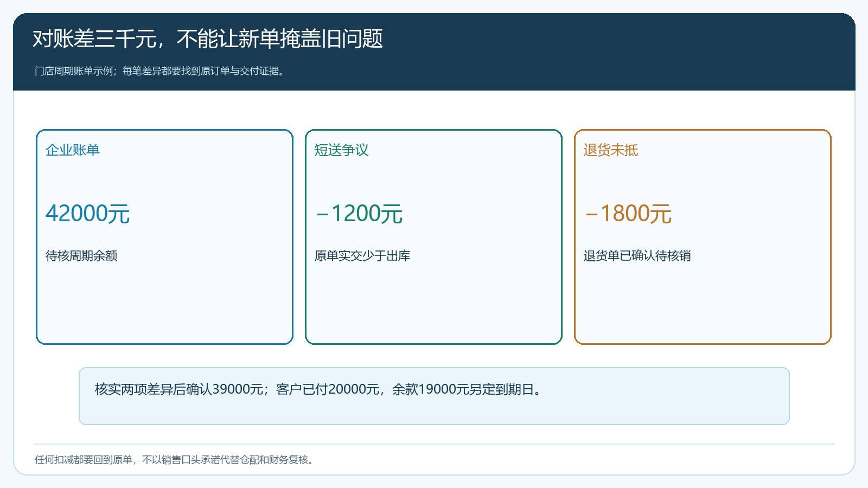The width and height of the screenshot is (868, 488).
Task: Click the 原单实交少于出库 caption
Action: 362,256
